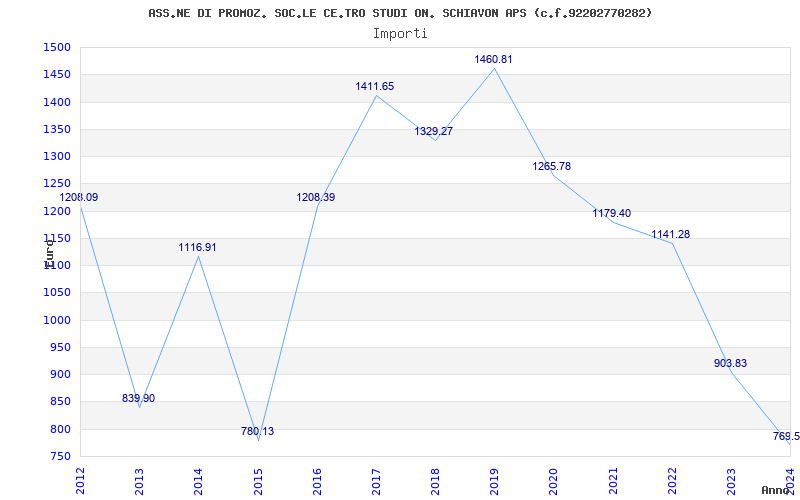The image size is (800, 500).
Task: Click the 'Importi' subtitle
Action: [400, 34]
